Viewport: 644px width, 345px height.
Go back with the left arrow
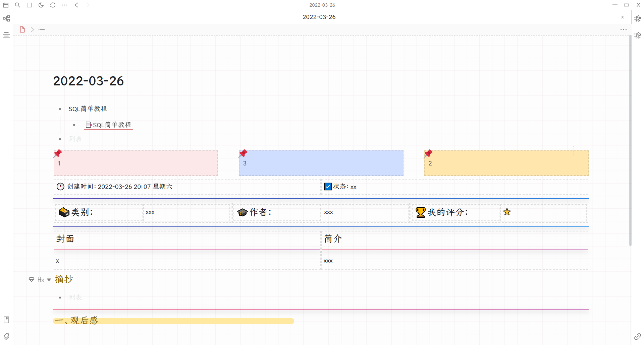coord(76,5)
